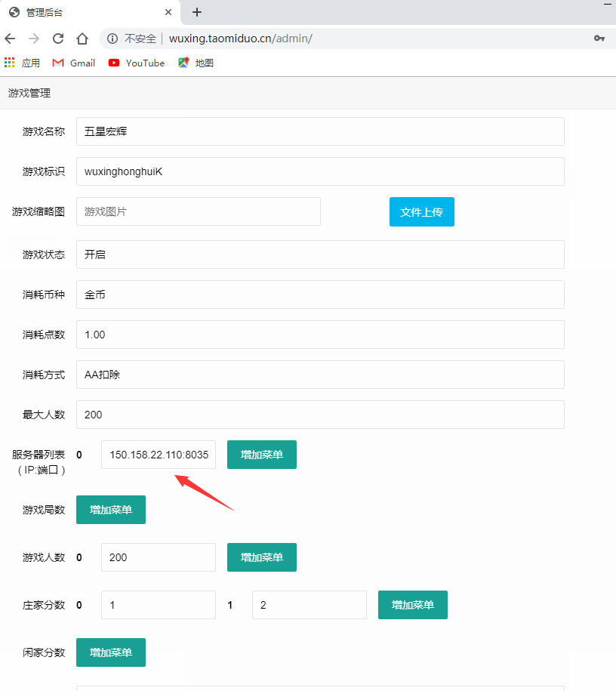Open the saved passwords key icon

pyautogui.click(x=599, y=39)
